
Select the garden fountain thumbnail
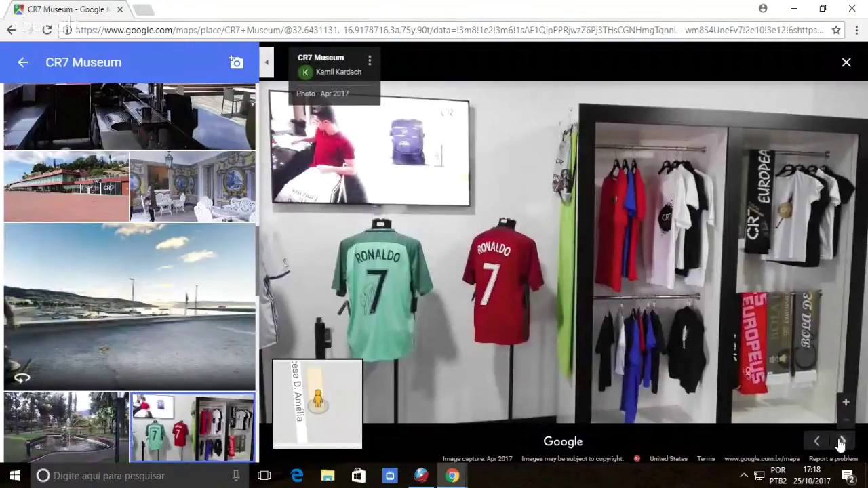click(x=66, y=427)
